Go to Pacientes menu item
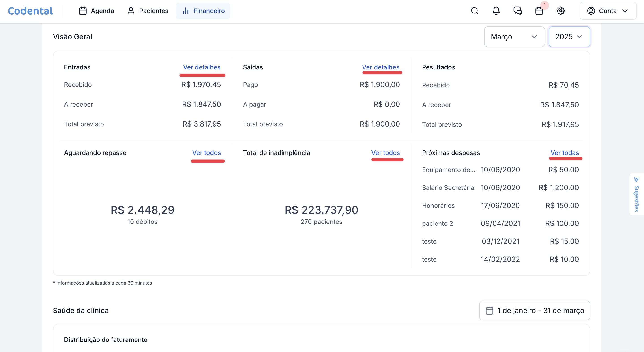The height and width of the screenshot is (352, 644). tap(148, 11)
